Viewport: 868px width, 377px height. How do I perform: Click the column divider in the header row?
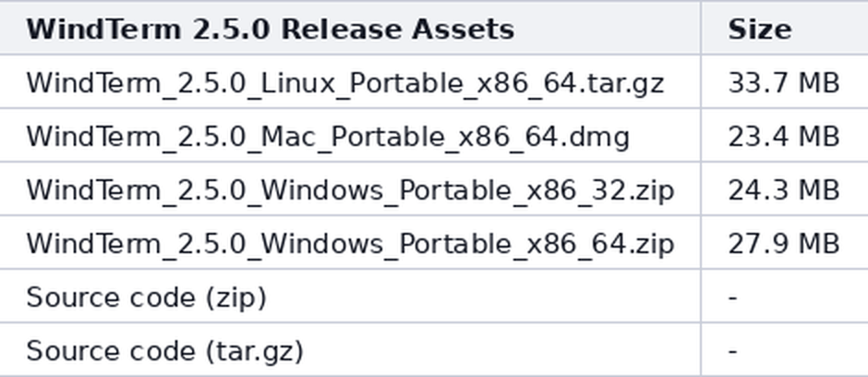(x=701, y=28)
